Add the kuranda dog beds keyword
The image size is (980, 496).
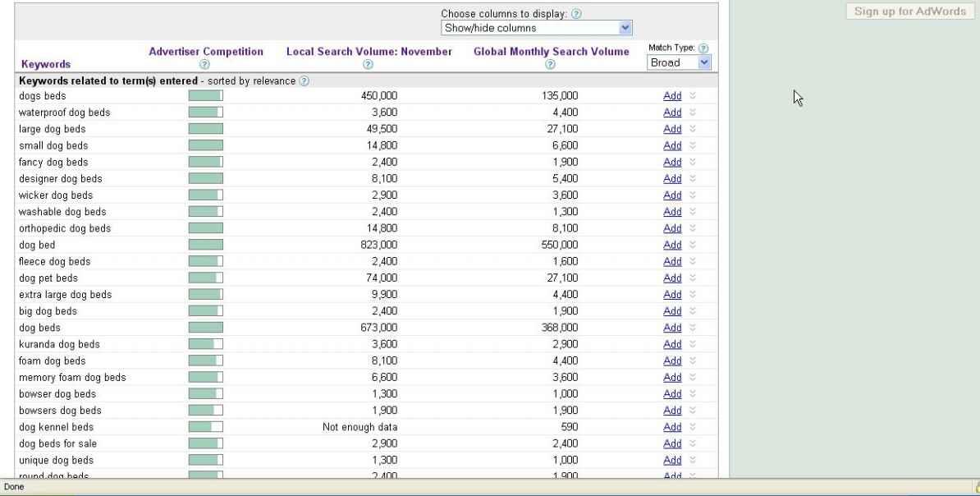[x=672, y=344]
